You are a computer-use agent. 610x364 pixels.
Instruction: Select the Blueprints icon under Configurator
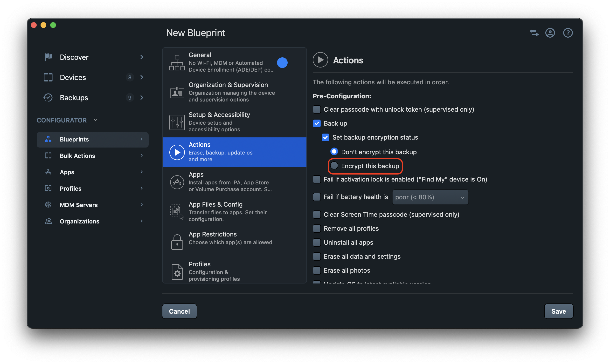48,139
